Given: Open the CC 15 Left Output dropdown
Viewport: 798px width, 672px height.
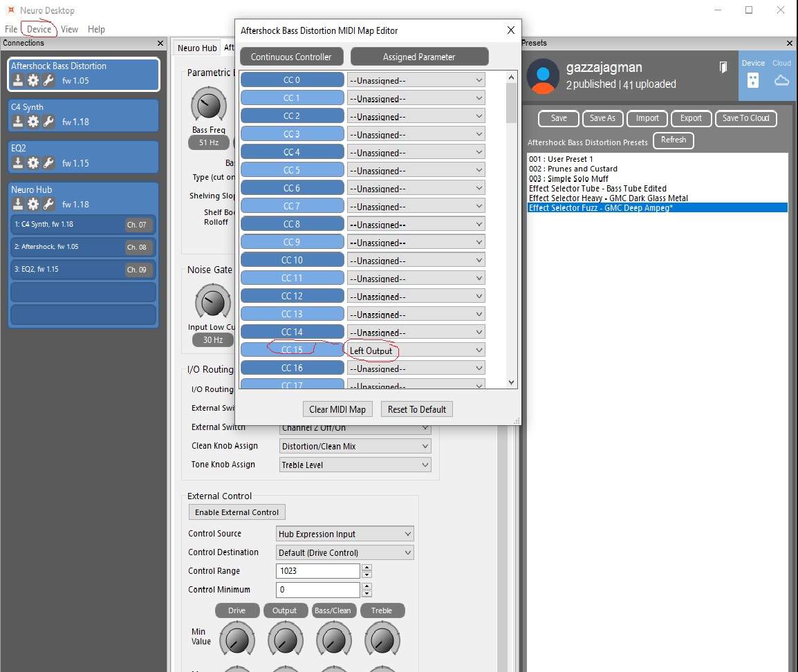Looking at the screenshot, I should tap(416, 350).
